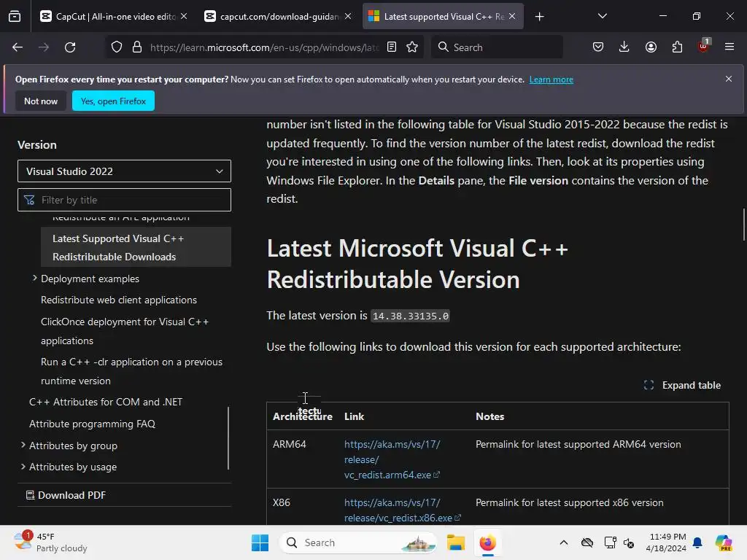This screenshot has height=560, width=747.
Task: Click the sidebar tree scrollbar
Action: click(228, 438)
